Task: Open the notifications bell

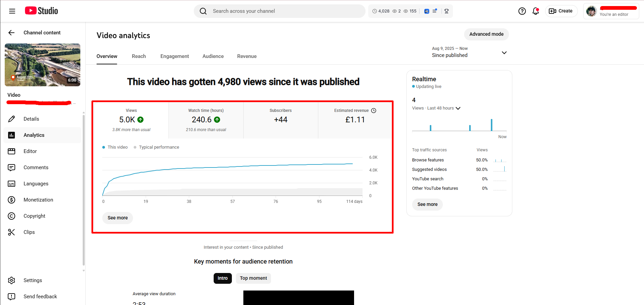Action: click(x=536, y=11)
